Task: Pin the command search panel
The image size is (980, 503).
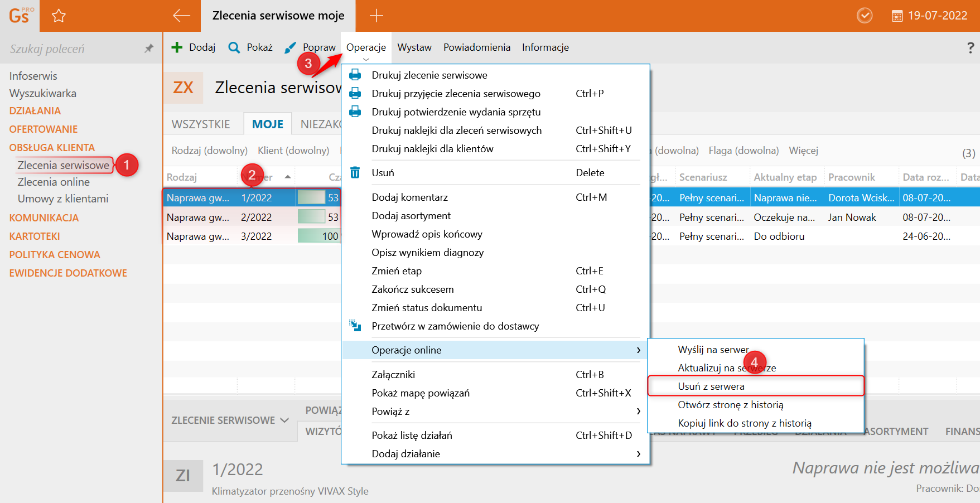Action: (149, 49)
